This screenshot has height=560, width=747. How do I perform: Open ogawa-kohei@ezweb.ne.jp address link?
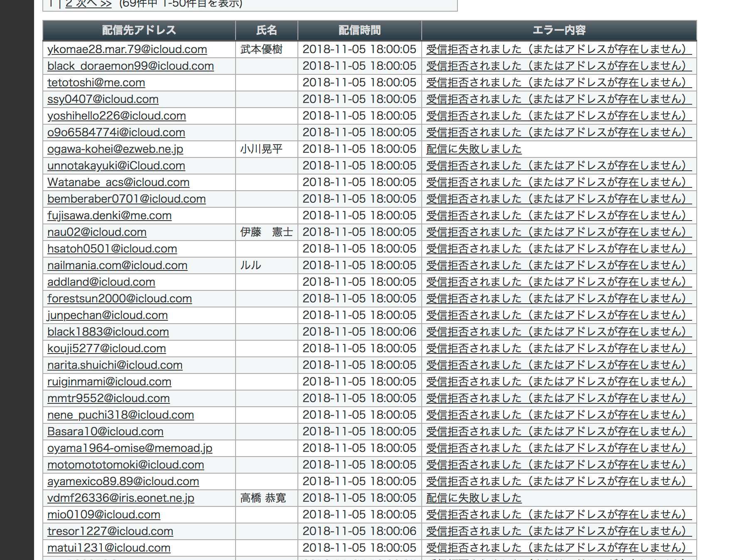115,149
